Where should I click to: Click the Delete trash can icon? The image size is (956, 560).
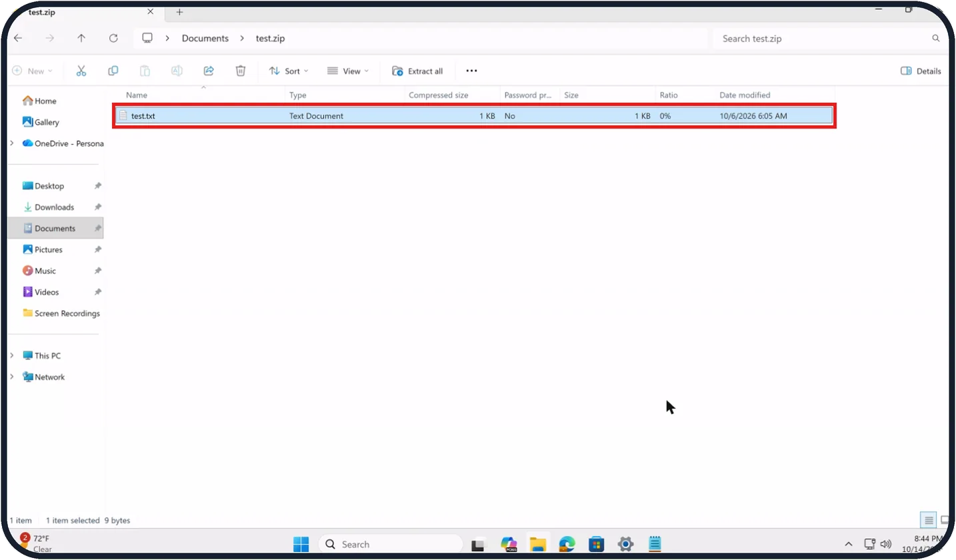(241, 71)
